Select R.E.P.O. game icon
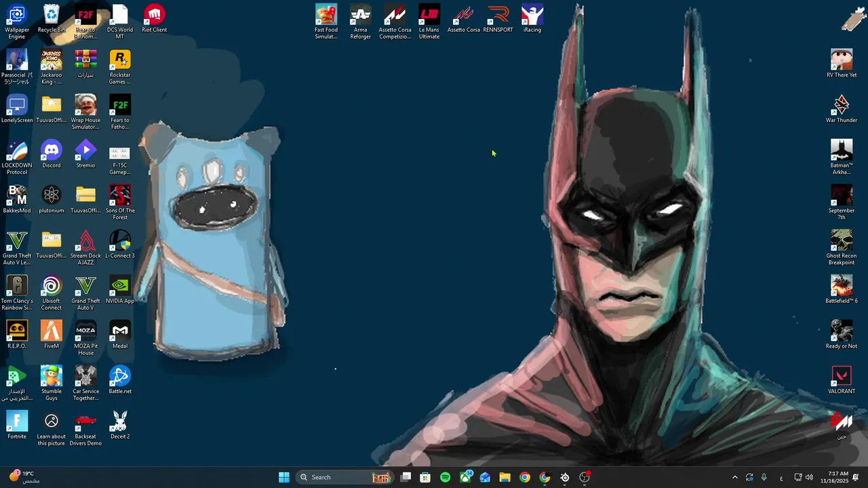This screenshot has height=488, width=868. point(17,335)
